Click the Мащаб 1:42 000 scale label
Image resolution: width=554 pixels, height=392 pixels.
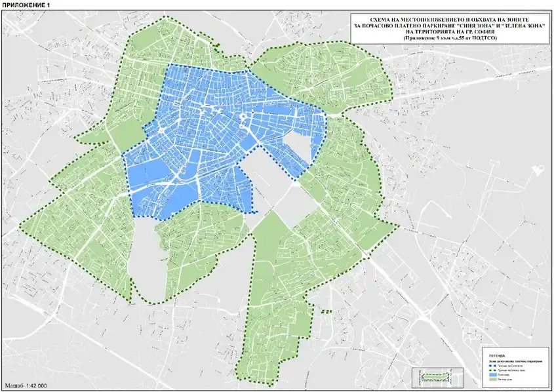pyautogui.click(x=27, y=386)
